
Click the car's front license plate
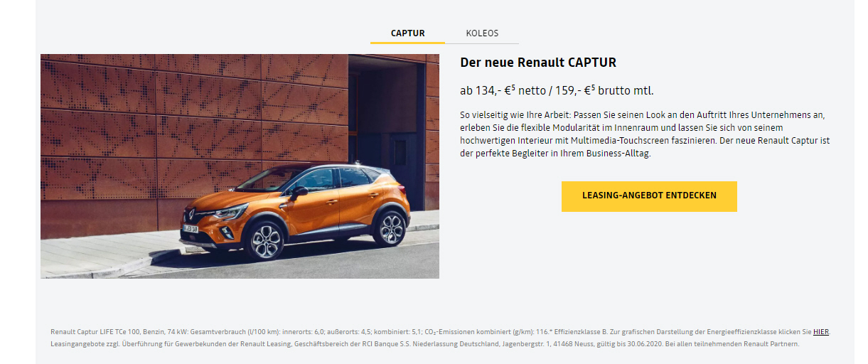pyautogui.click(x=191, y=229)
